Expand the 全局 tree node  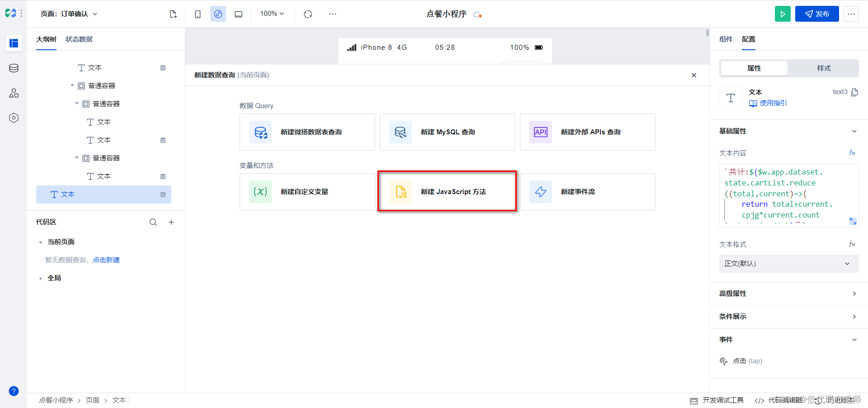[40, 279]
